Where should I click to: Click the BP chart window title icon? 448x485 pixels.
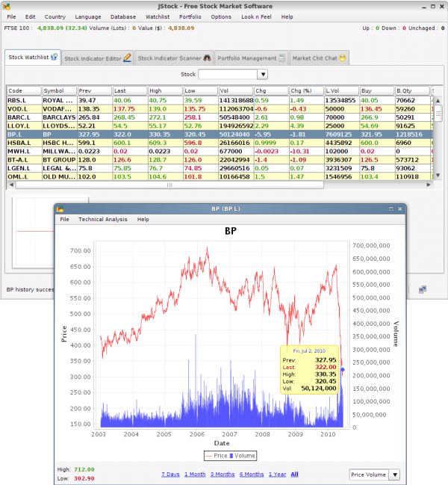click(60, 209)
